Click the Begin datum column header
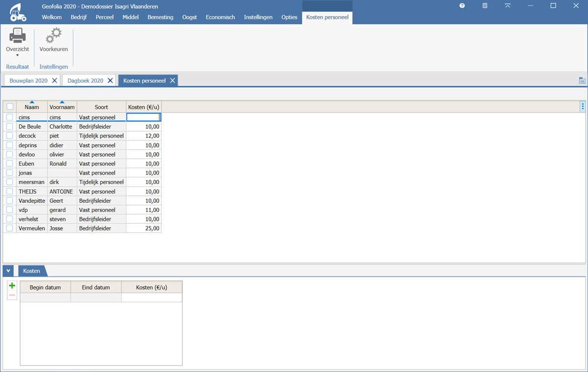This screenshot has width=588, height=372. click(x=46, y=287)
